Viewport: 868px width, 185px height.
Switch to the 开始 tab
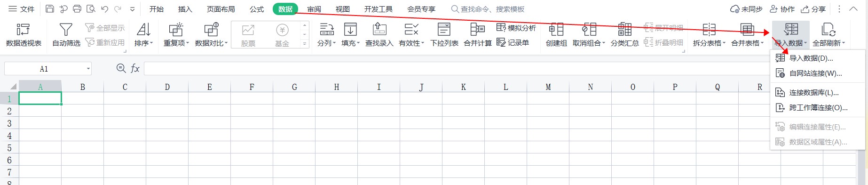(156, 9)
